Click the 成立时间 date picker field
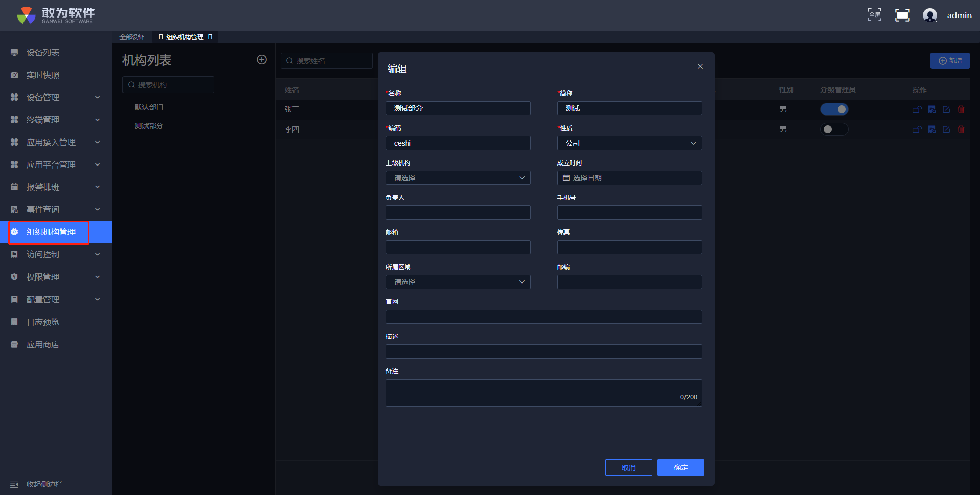 (629, 178)
